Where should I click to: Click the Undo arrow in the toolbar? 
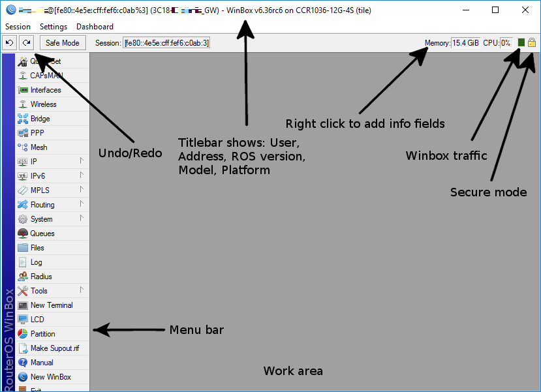[x=9, y=43]
